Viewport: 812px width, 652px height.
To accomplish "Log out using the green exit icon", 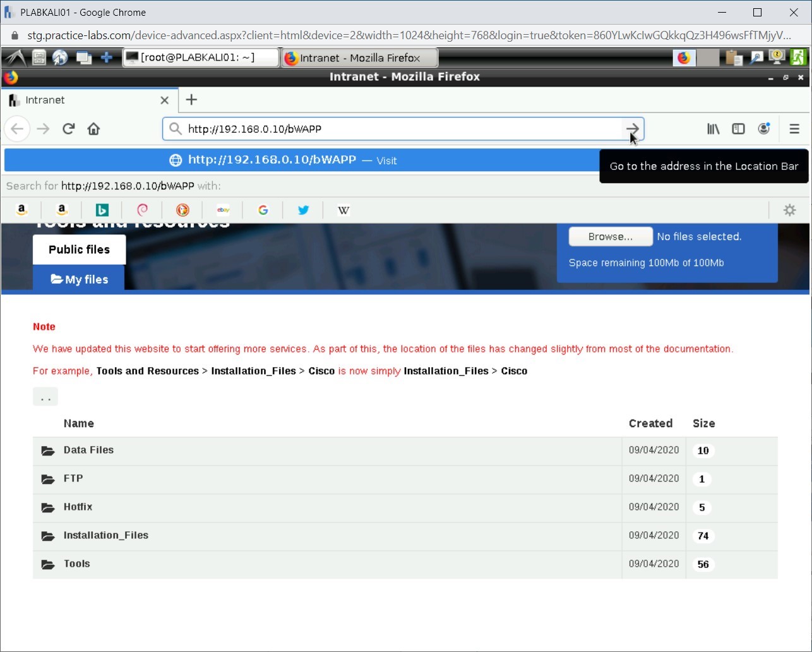I will pos(797,57).
